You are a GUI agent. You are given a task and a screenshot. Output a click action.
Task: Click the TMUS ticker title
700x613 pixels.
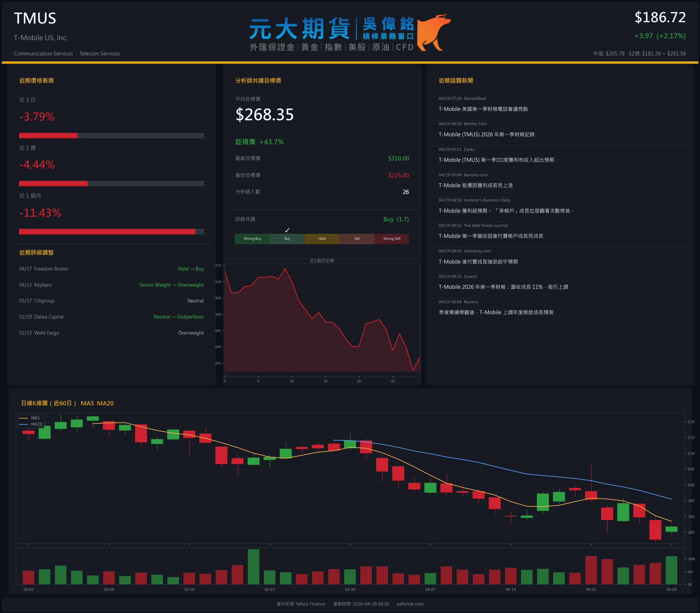pyautogui.click(x=35, y=18)
